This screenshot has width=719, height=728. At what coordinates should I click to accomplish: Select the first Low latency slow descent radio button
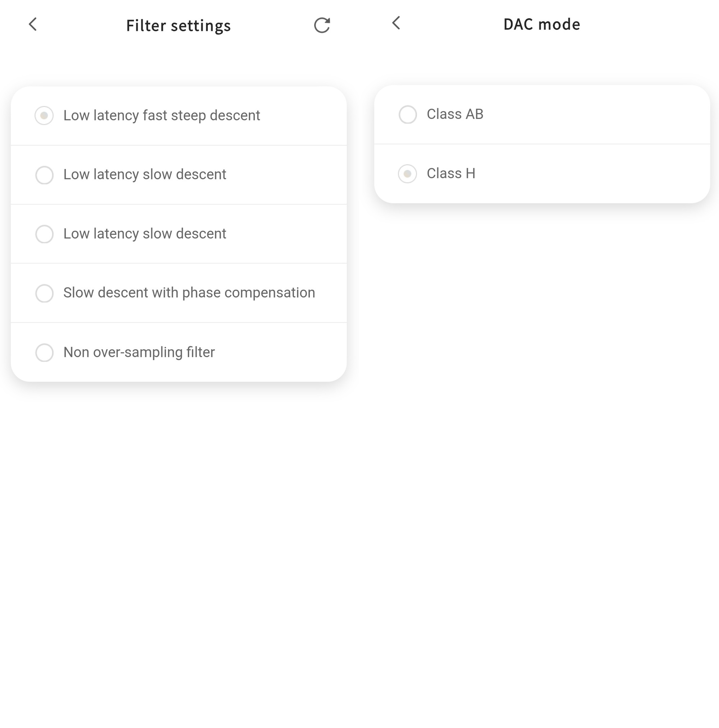(x=44, y=175)
